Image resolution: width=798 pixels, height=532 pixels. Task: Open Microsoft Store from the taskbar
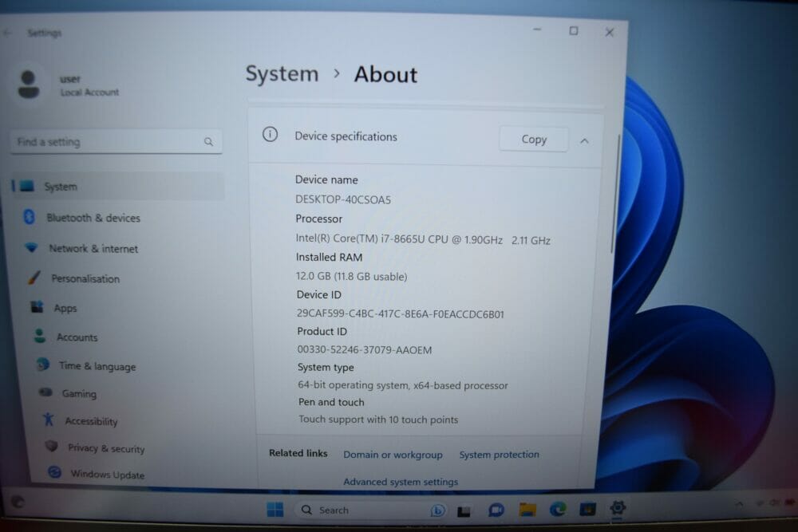[587, 509]
